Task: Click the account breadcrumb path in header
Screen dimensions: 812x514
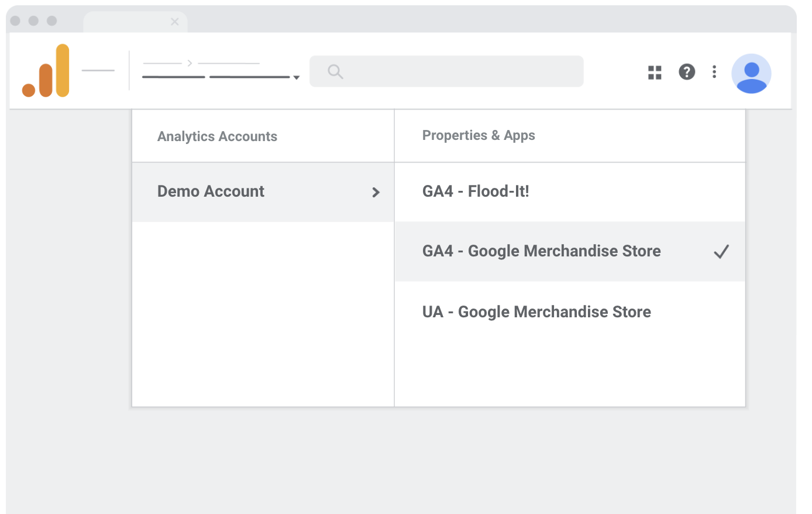Action: point(201,63)
